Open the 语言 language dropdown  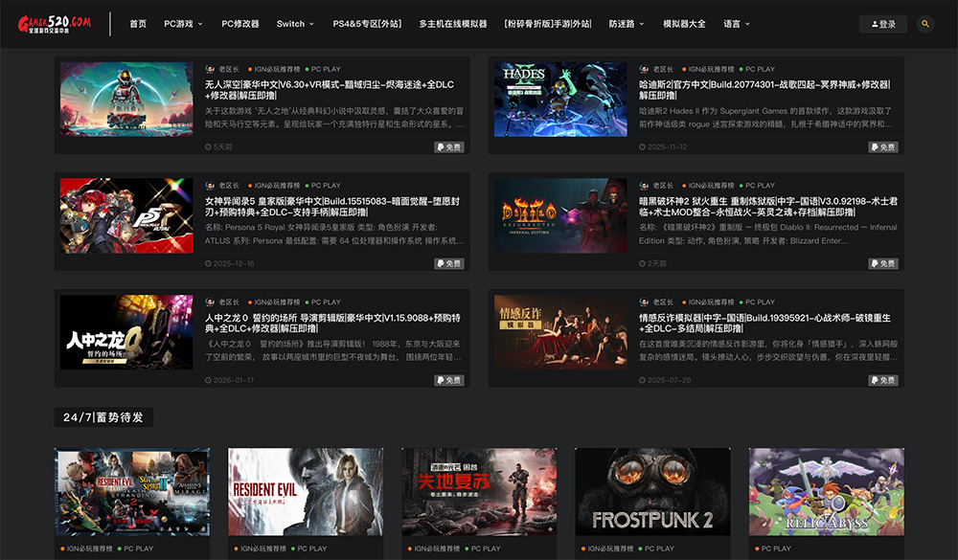(734, 23)
